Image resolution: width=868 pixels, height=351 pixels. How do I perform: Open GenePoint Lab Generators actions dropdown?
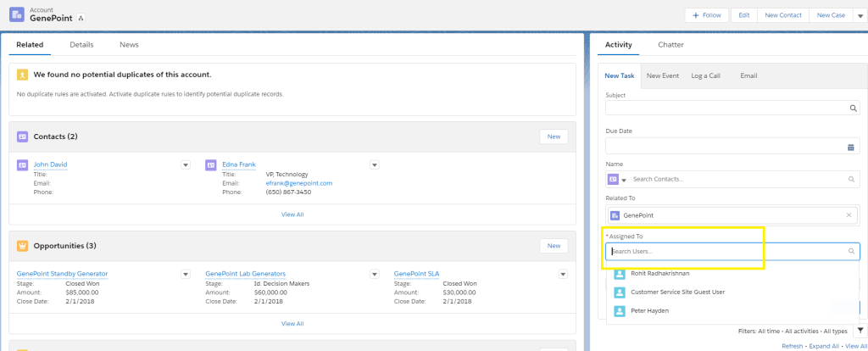(374, 274)
